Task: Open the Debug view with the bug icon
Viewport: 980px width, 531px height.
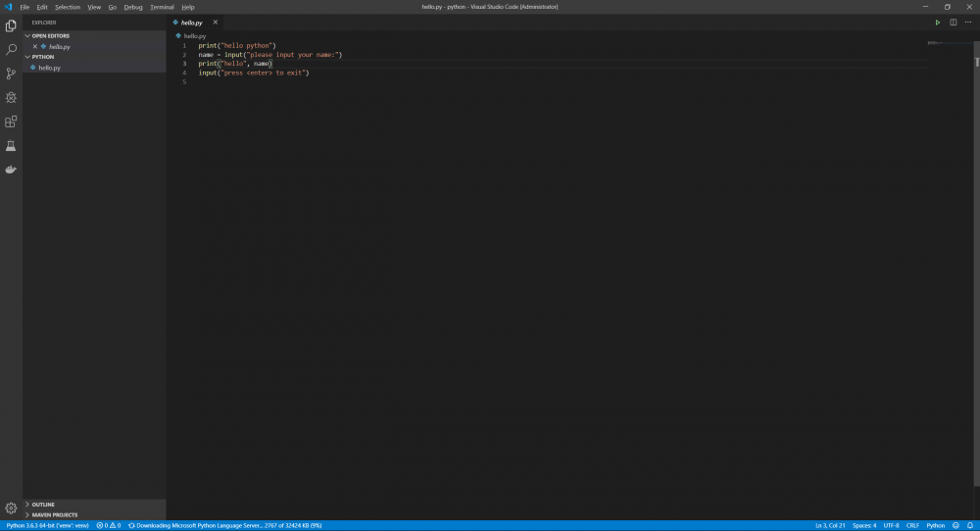Action: (11, 97)
